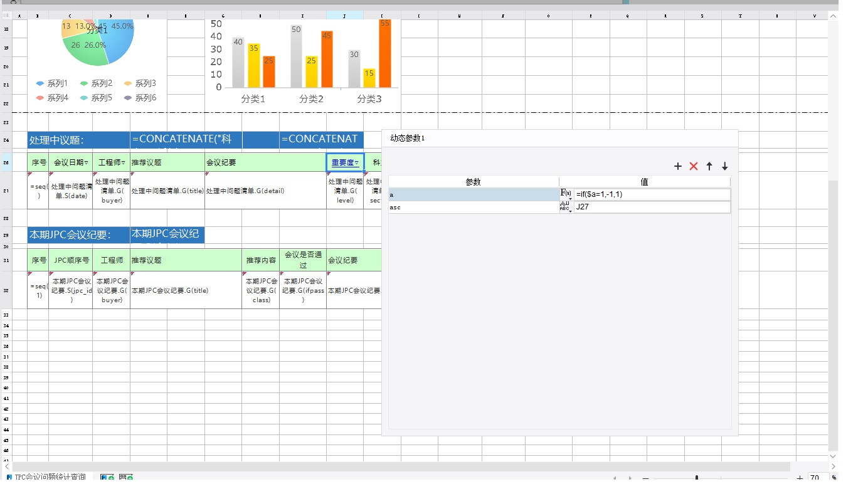Click the 值 column header
Screen dimensions: 868x489
(645, 182)
